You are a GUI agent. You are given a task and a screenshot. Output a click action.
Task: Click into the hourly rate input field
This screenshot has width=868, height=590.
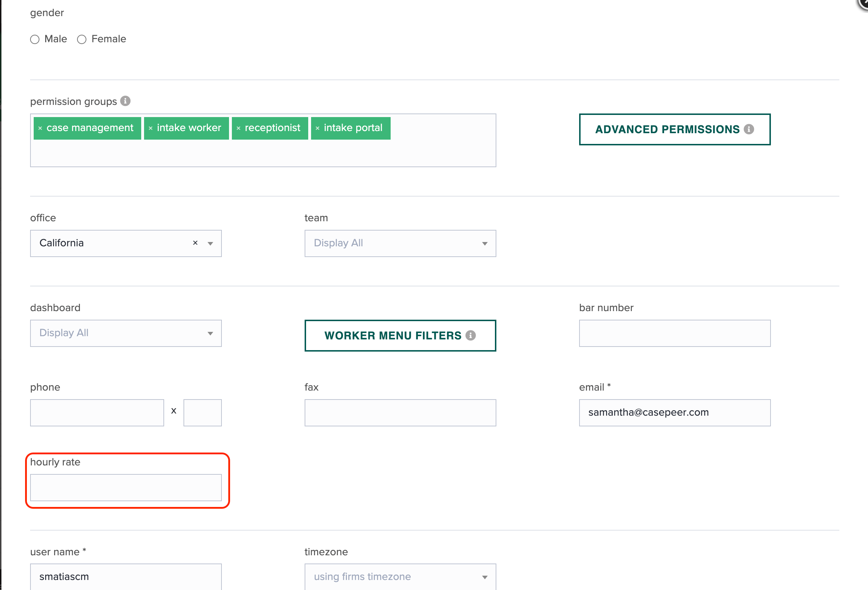click(125, 487)
